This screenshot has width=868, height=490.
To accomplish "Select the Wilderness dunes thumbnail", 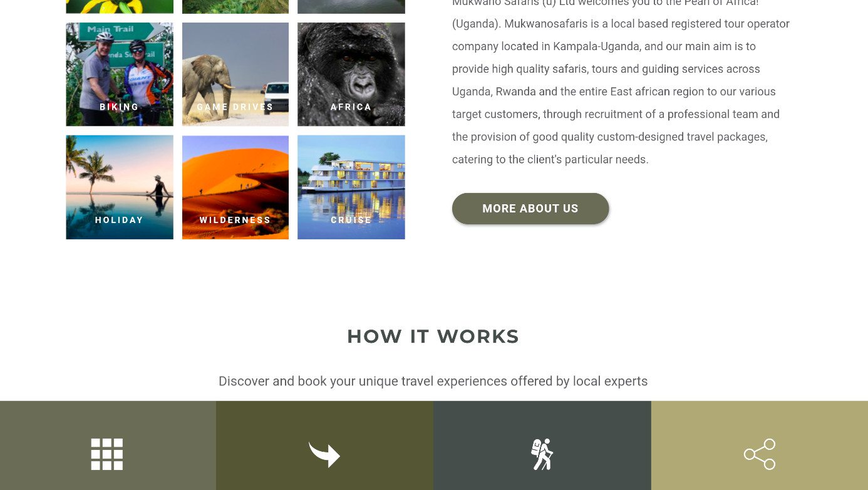I will click(x=235, y=187).
